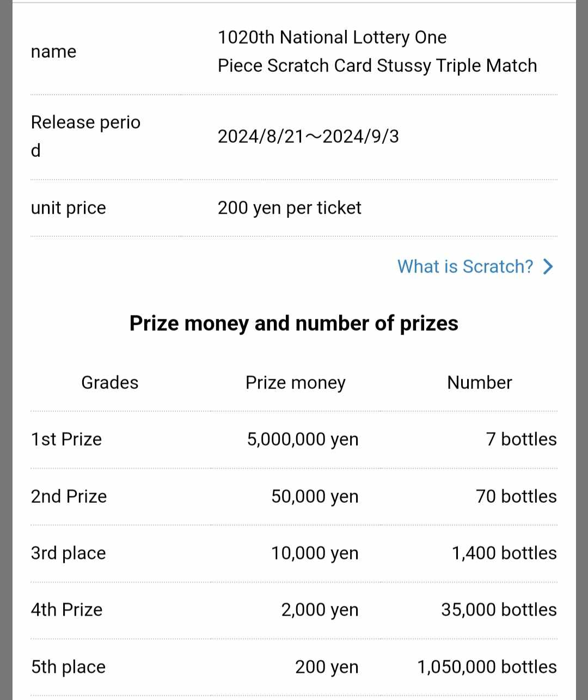This screenshot has width=588, height=700.
Task: Click the Prize money column header
Action: point(295,382)
